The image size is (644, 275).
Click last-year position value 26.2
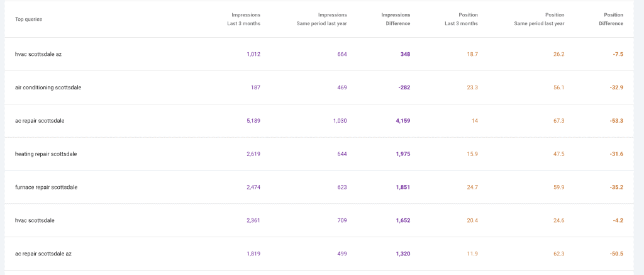click(x=559, y=54)
